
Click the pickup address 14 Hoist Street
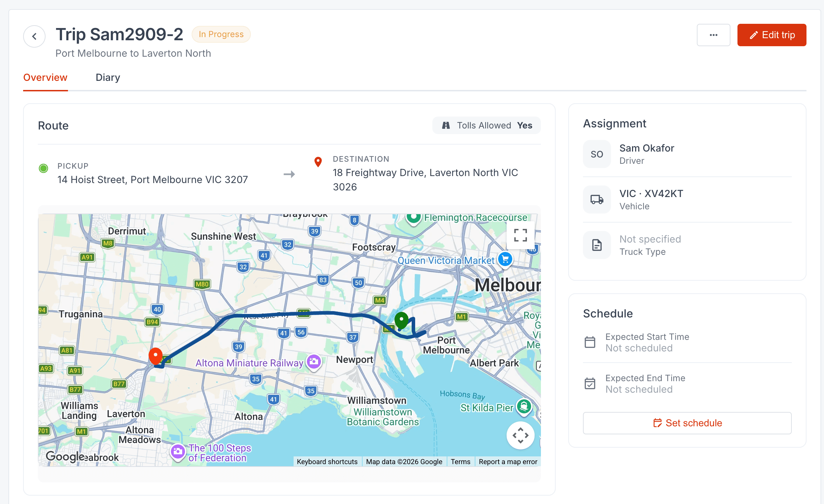click(x=153, y=180)
